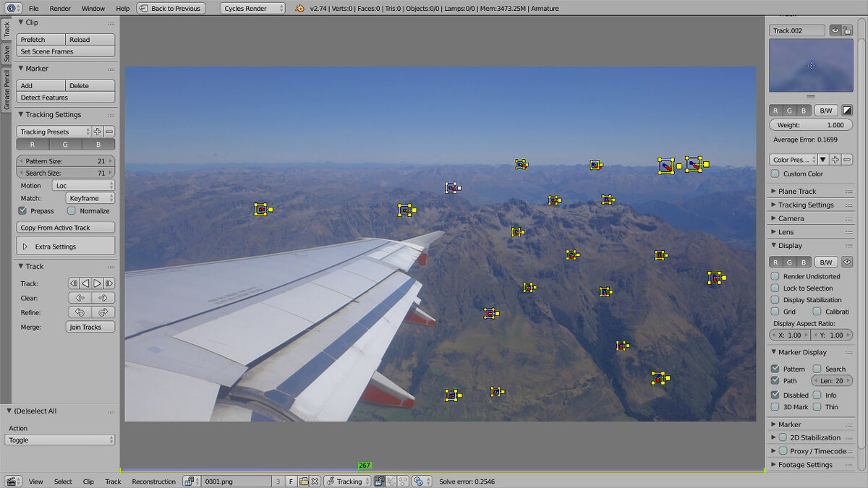This screenshot has width=868, height=488.
Task: Click Set Scene Frames button
Action: tap(66, 51)
